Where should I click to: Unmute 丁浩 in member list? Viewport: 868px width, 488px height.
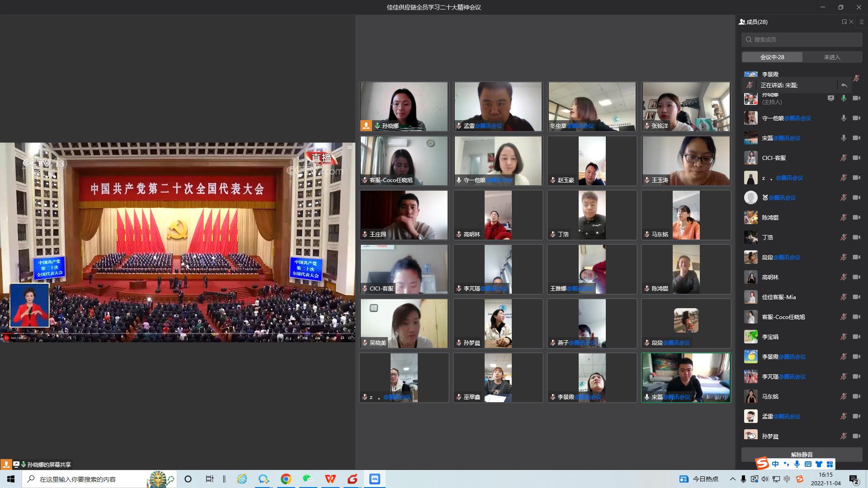coord(844,237)
